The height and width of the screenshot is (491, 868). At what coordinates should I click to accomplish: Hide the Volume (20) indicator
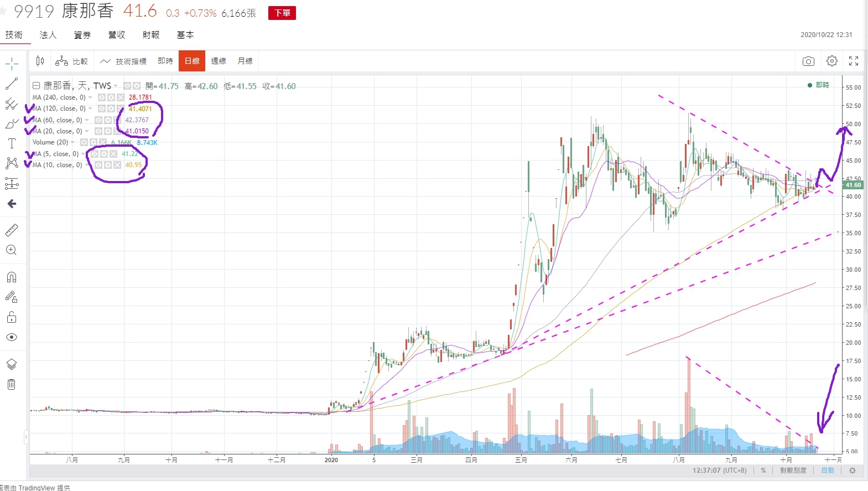pyautogui.click(x=84, y=142)
